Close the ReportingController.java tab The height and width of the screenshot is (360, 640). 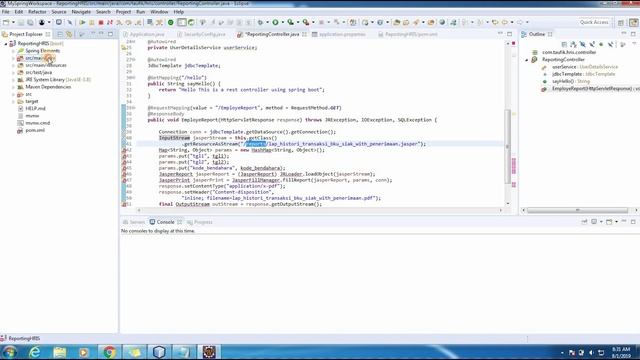304,34
